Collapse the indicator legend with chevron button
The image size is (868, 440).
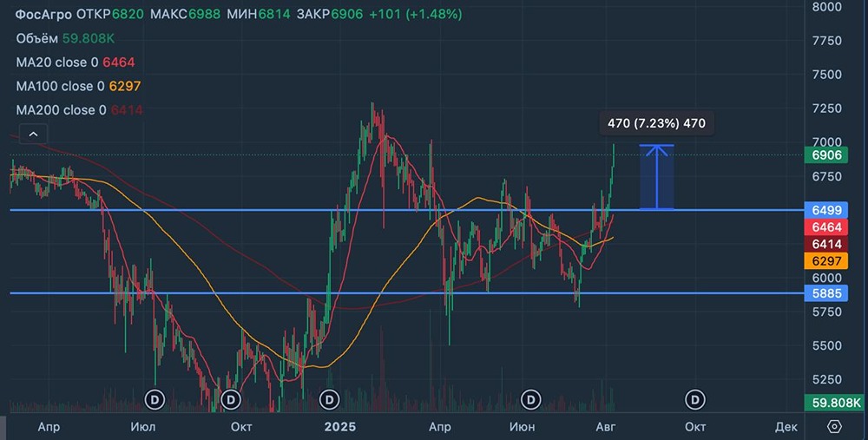click(33, 135)
